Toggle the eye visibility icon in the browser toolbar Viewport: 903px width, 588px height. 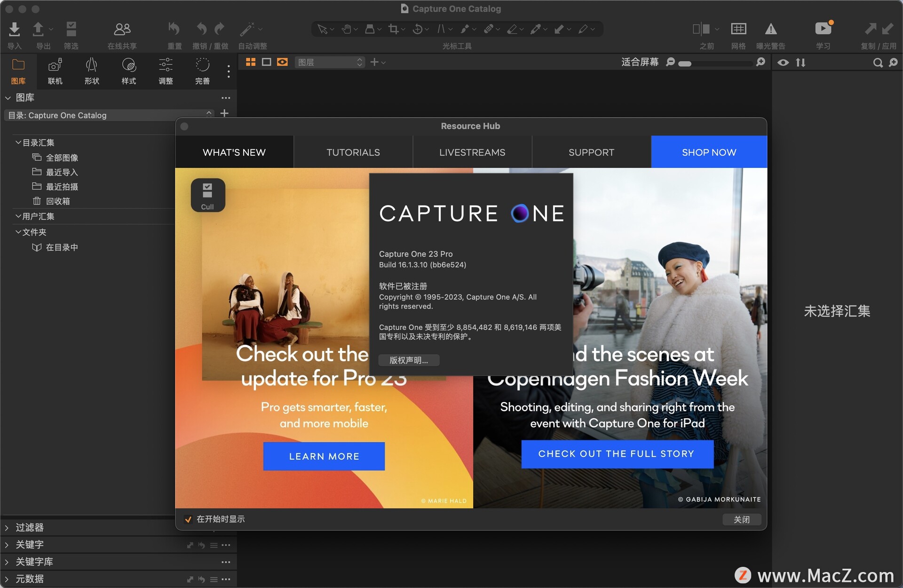[x=783, y=63]
